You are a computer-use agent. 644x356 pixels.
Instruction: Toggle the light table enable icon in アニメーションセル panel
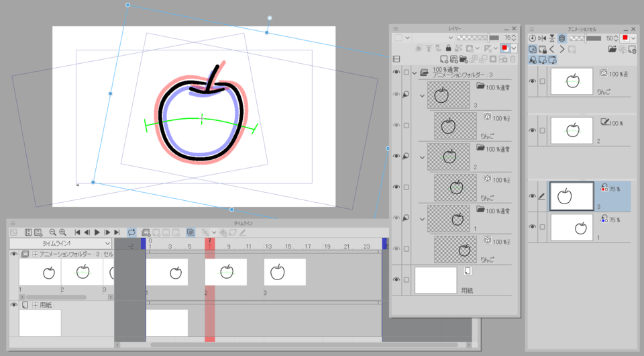click(x=532, y=49)
